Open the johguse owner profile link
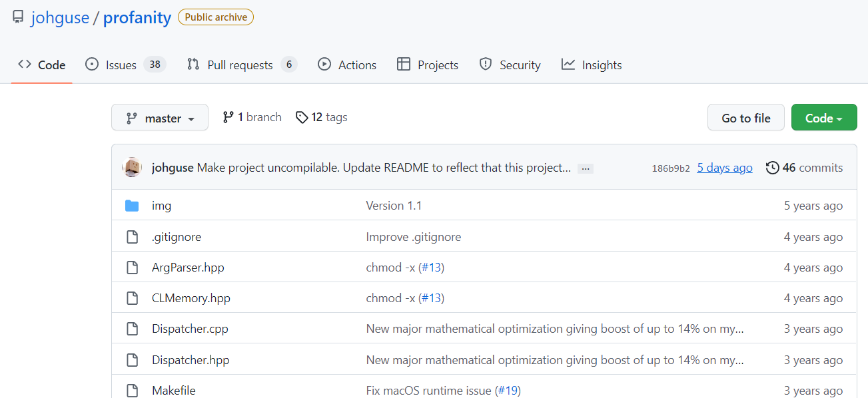The width and height of the screenshot is (868, 398). [60, 18]
